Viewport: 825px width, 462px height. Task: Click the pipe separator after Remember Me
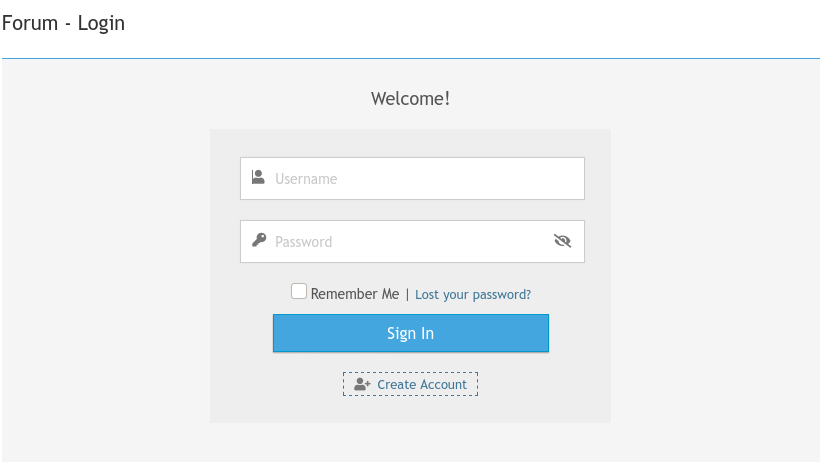407,294
